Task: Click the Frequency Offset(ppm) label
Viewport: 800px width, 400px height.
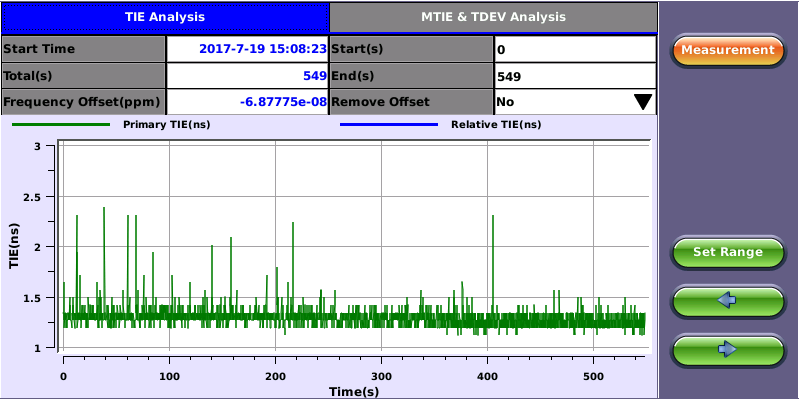Action: pos(81,102)
